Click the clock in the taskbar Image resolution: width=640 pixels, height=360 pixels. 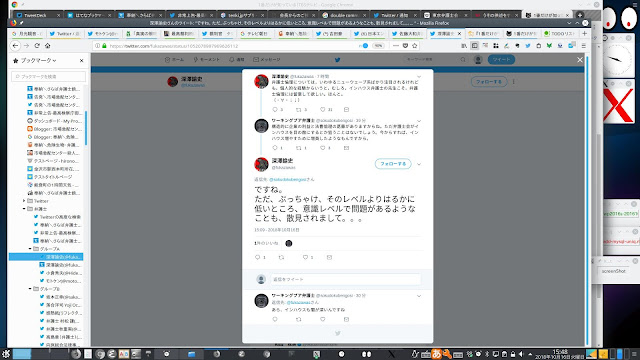[560, 354]
